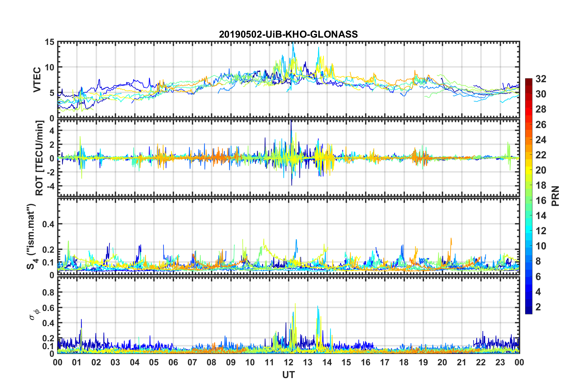Click the VTEC y-axis label
The image size is (577, 392).
pyautogui.click(x=37, y=80)
